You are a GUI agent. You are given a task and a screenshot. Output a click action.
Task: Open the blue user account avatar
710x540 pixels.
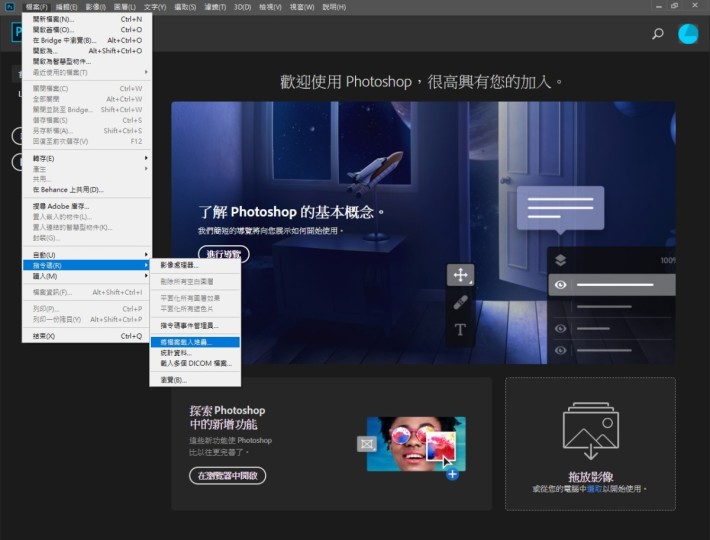(688, 34)
